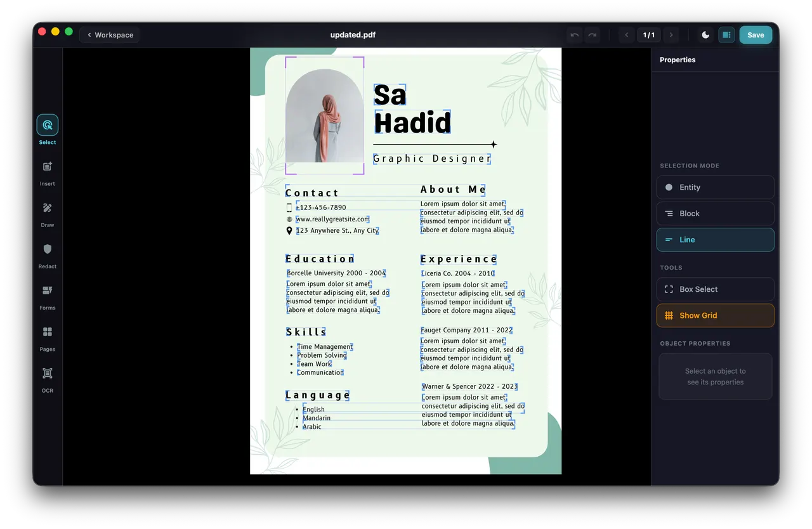Select "Liceria Co. 2004 - 2010" line
The width and height of the screenshot is (812, 529).
(x=458, y=274)
